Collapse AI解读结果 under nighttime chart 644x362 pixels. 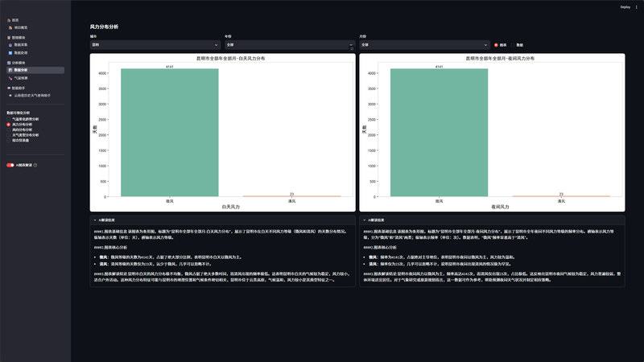[492, 220]
